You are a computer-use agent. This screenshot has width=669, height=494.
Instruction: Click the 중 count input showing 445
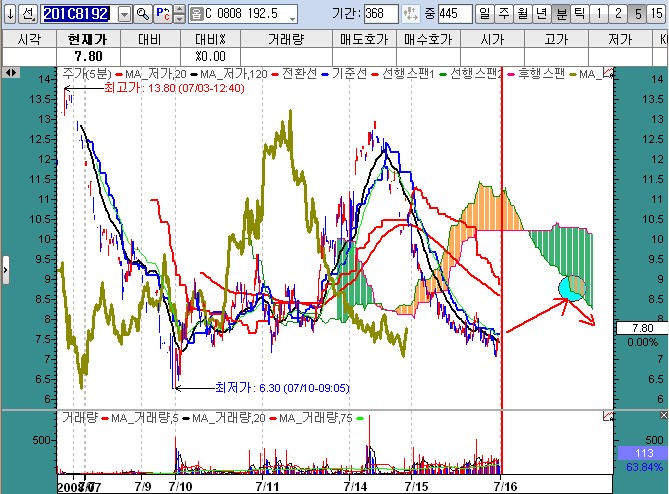tap(454, 15)
